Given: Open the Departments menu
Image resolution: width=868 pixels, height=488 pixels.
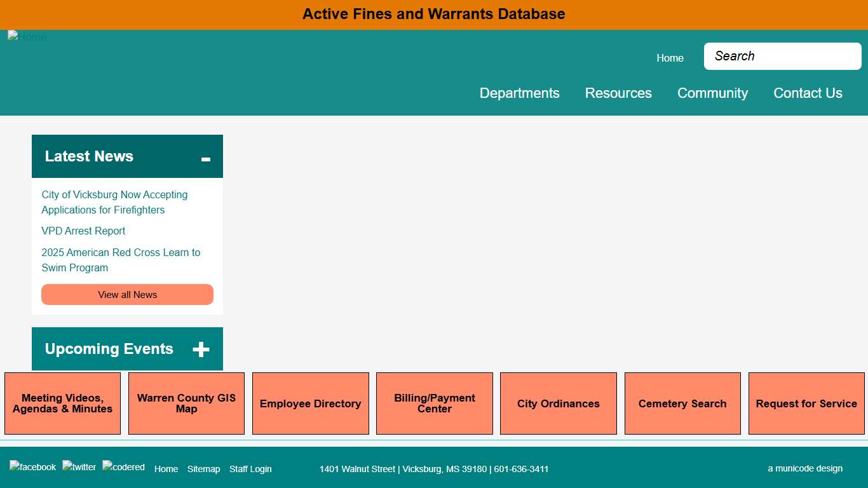Looking at the screenshot, I should [x=519, y=93].
